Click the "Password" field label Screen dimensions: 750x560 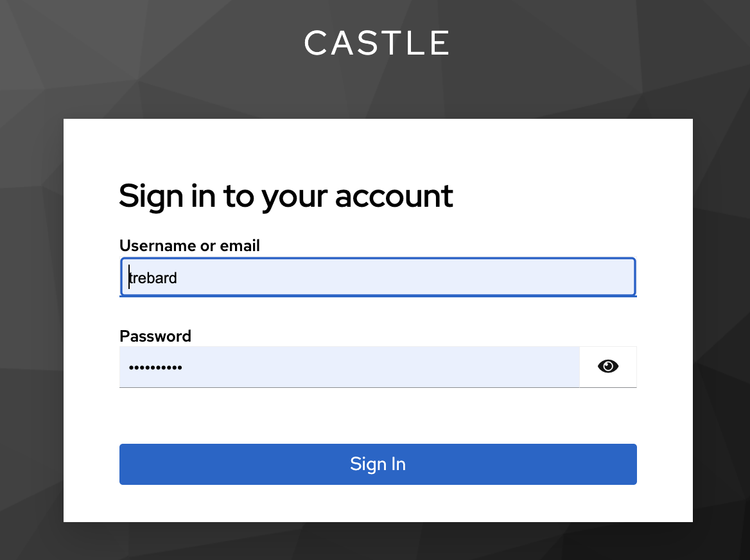point(155,336)
